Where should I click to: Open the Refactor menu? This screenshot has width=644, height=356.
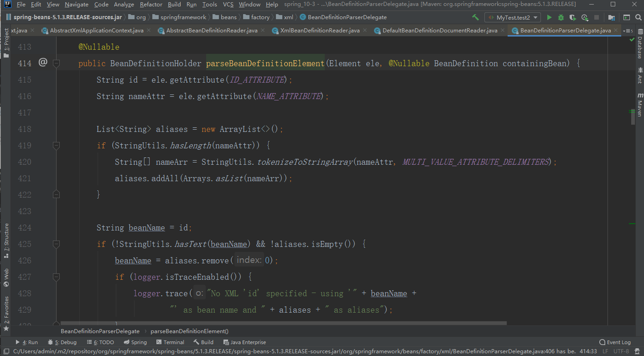(151, 4)
